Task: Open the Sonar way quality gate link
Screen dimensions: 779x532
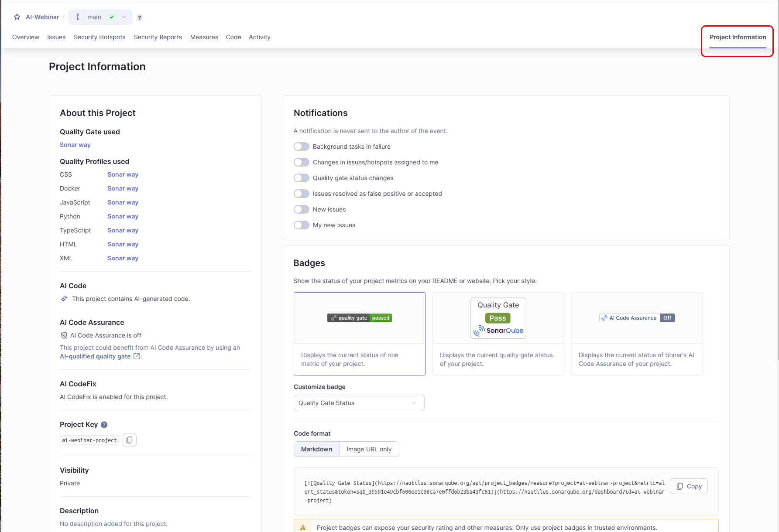Action: [75, 145]
